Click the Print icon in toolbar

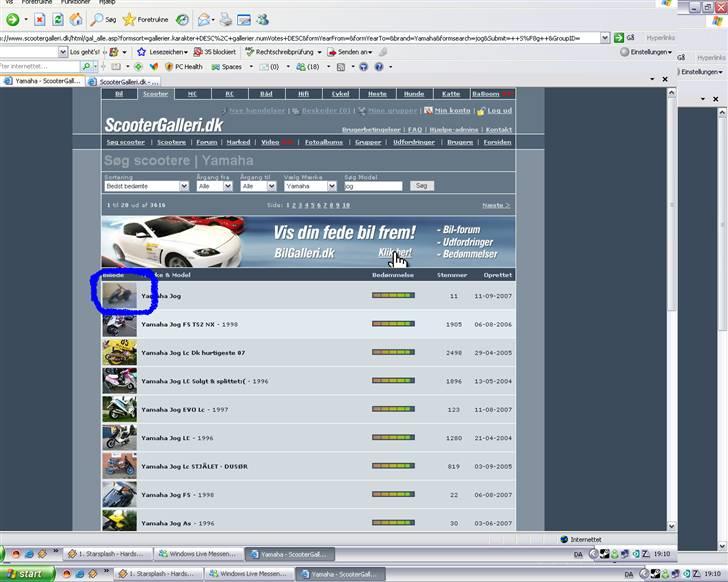click(226, 19)
